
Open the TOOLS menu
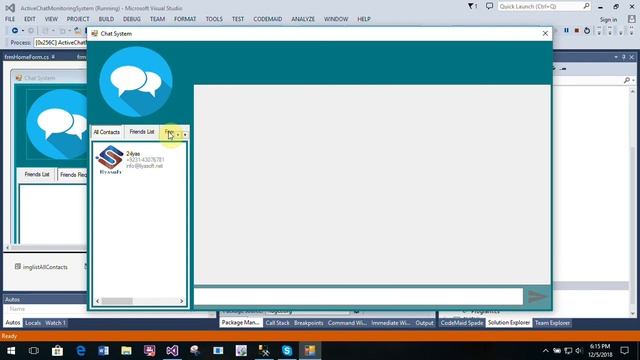pos(214,19)
